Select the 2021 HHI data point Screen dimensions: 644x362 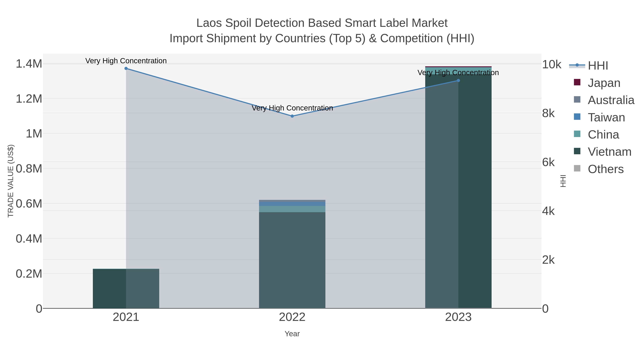[126, 68]
